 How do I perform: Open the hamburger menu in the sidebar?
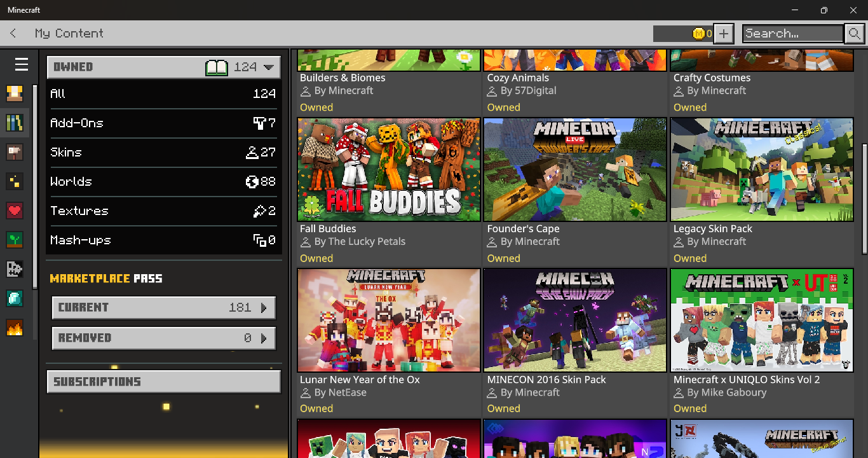point(22,64)
